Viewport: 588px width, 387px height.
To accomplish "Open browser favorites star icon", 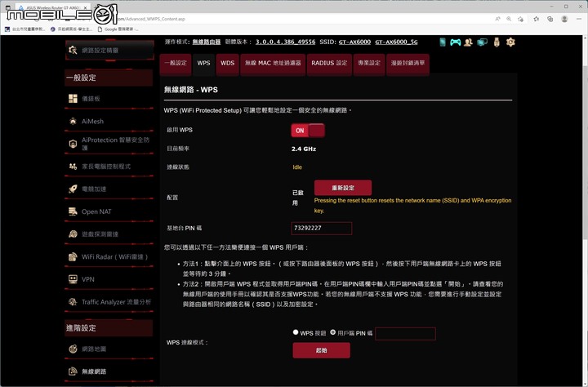I will (x=537, y=19).
